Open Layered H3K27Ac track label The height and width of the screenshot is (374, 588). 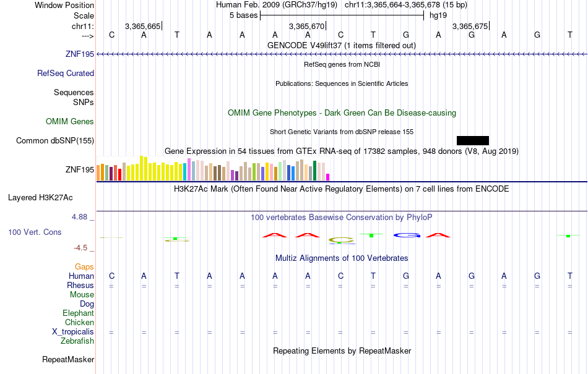coord(40,197)
